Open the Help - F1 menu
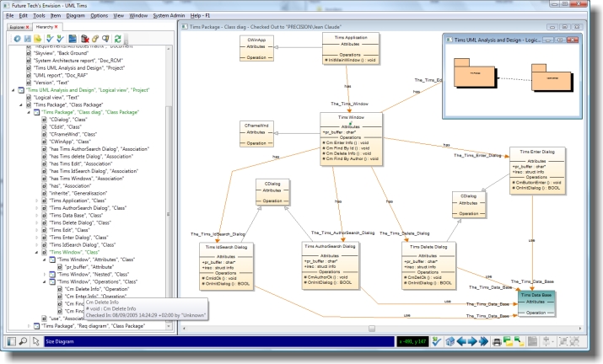The width and height of the screenshot is (603, 364). (200, 16)
